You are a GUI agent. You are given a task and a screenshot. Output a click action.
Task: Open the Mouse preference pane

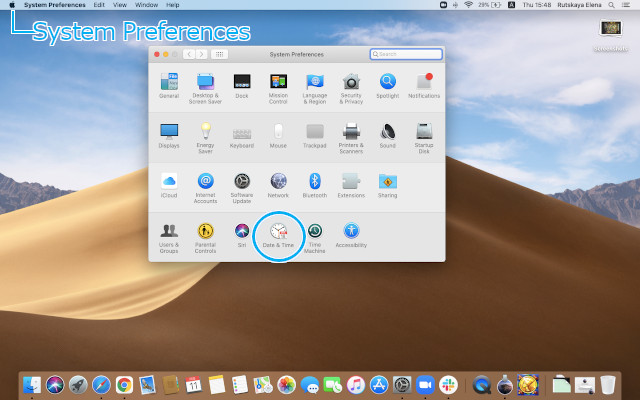[x=278, y=136]
